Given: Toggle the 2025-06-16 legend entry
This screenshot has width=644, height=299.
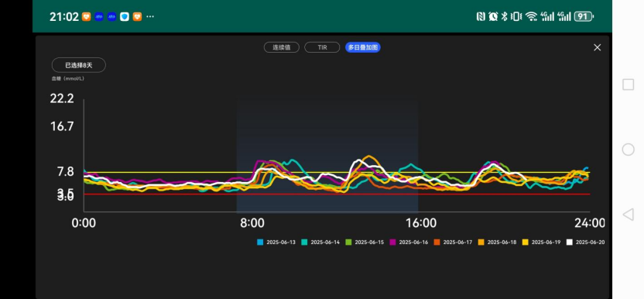Looking at the screenshot, I should tap(409, 242).
